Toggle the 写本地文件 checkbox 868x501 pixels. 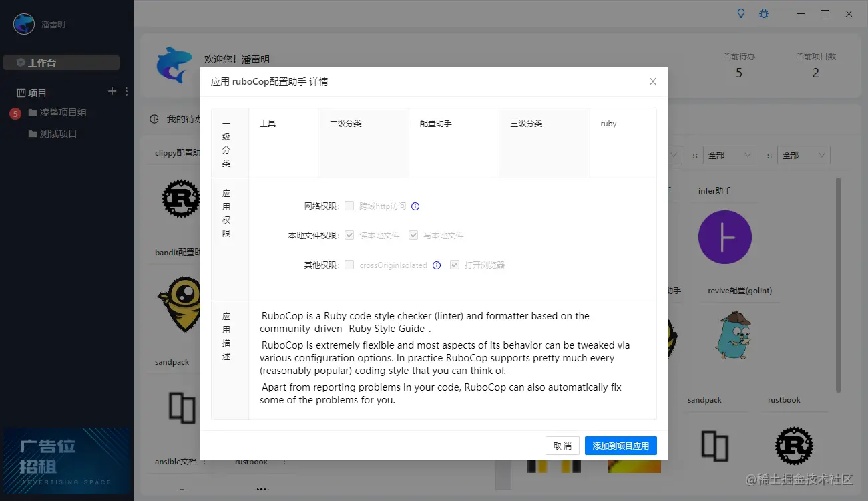tap(413, 235)
